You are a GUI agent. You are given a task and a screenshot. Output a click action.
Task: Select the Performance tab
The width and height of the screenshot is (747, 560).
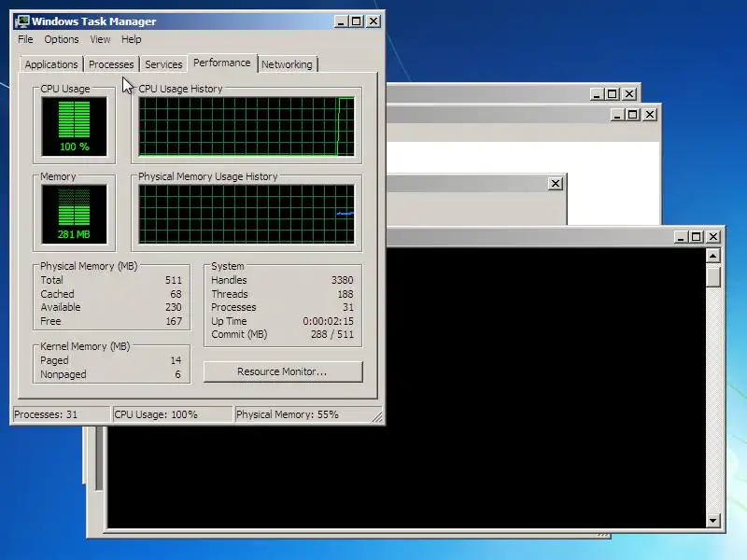(222, 63)
